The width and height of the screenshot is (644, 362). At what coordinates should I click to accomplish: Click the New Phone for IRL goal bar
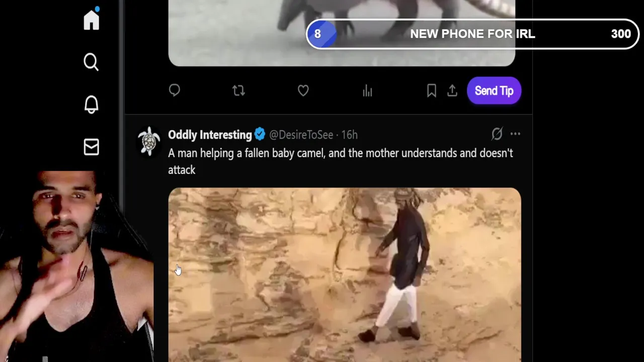click(472, 34)
